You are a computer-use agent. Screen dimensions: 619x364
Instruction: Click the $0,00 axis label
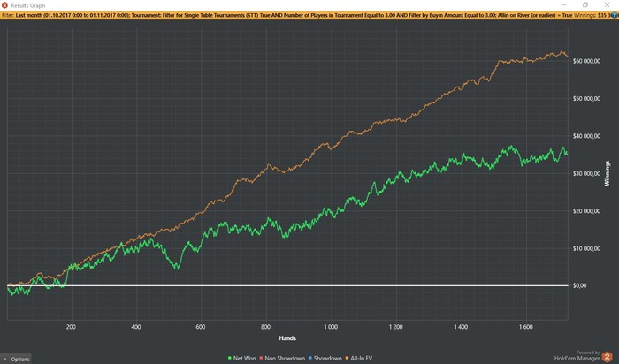coord(579,286)
